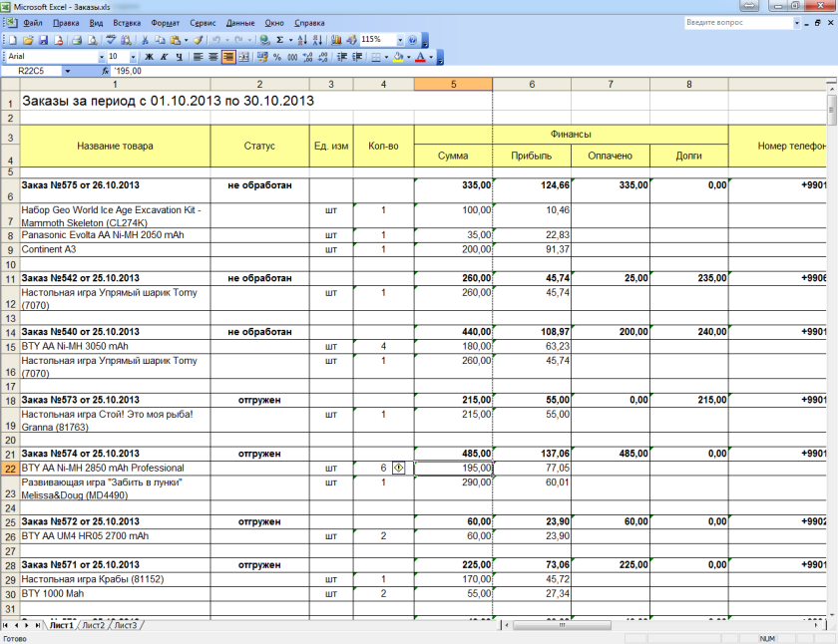Toggle bold formatting (Ж button)
The image size is (838, 644).
[148, 57]
